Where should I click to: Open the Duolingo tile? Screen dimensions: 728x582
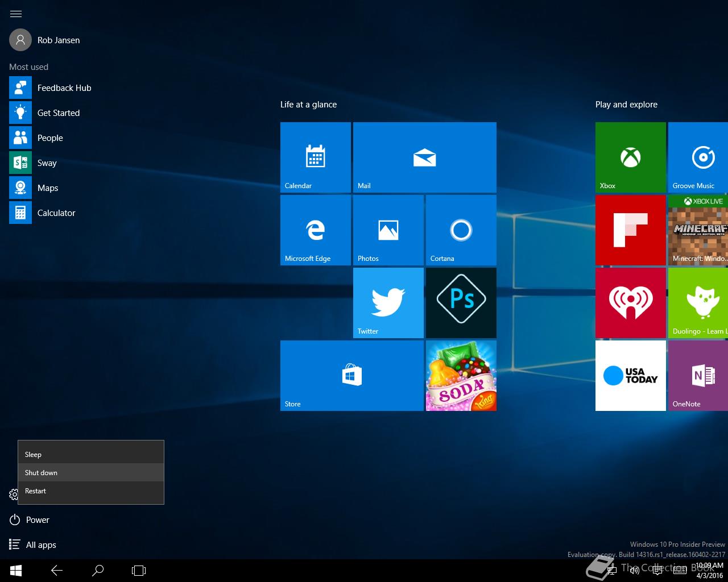click(698, 303)
